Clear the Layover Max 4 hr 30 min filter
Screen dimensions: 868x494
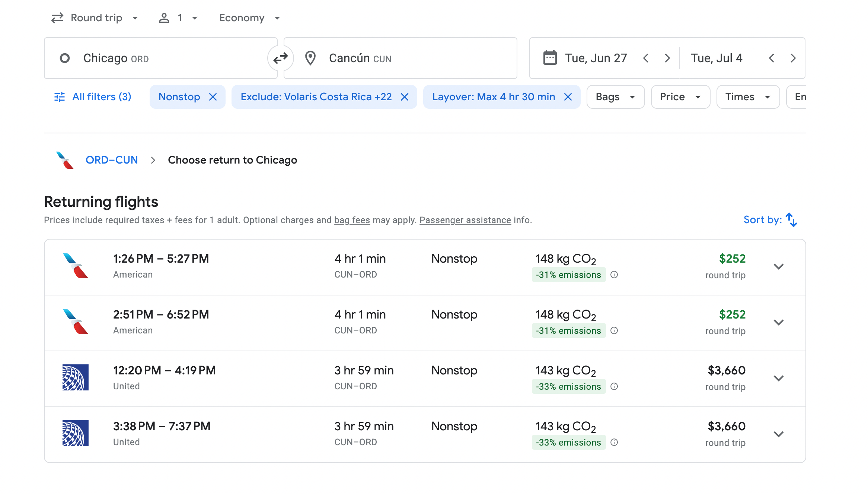(x=568, y=97)
